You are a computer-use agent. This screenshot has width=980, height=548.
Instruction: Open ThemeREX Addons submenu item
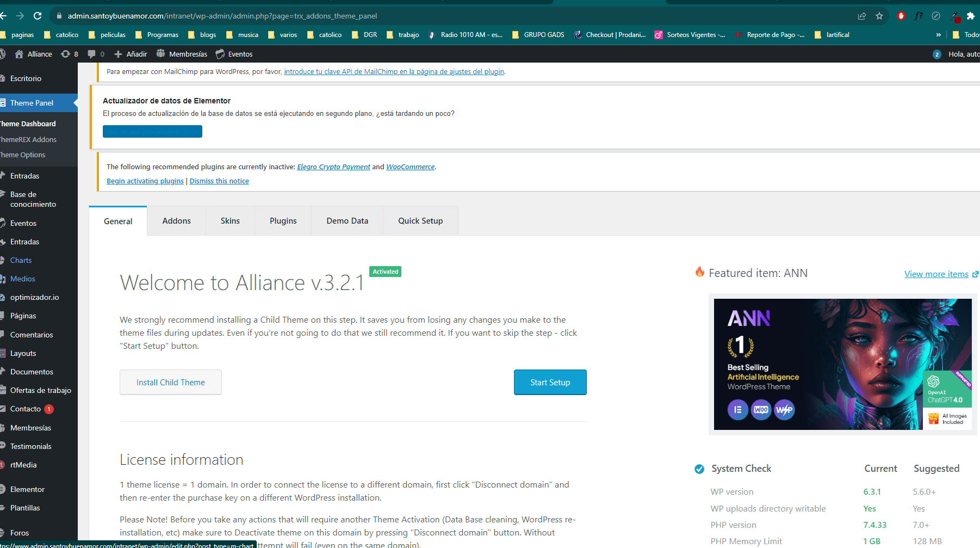[28, 139]
